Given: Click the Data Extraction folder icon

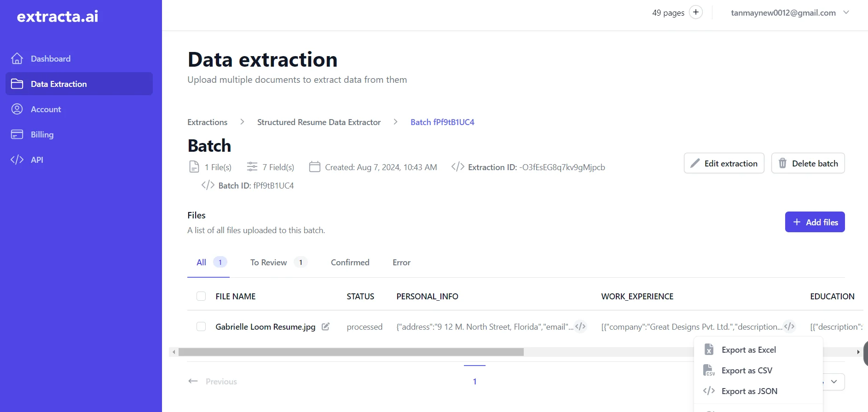Looking at the screenshot, I should pos(17,84).
